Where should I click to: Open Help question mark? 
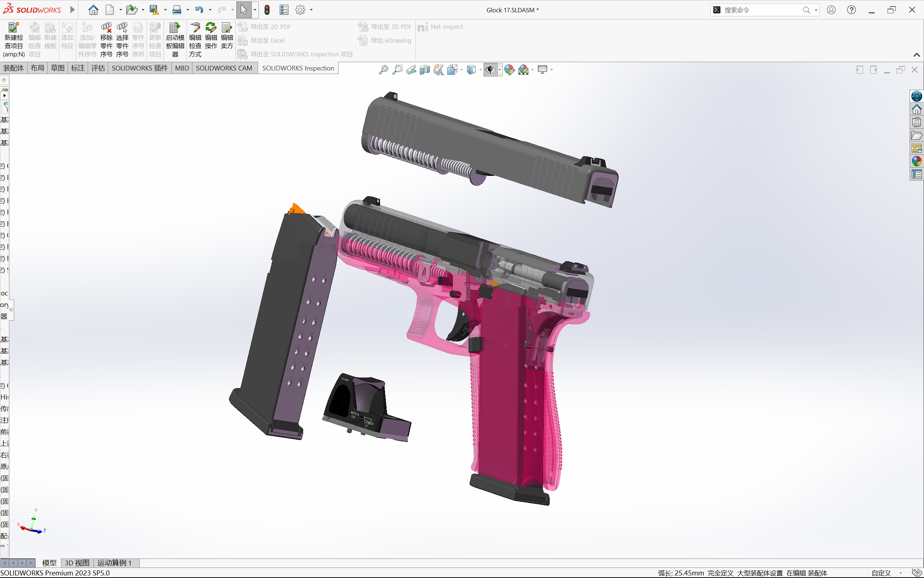click(x=851, y=10)
